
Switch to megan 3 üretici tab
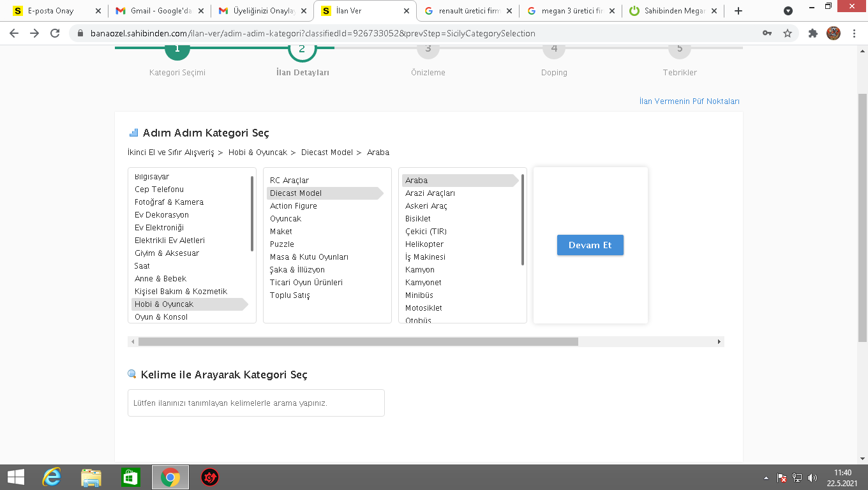click(x=570, y=11)
